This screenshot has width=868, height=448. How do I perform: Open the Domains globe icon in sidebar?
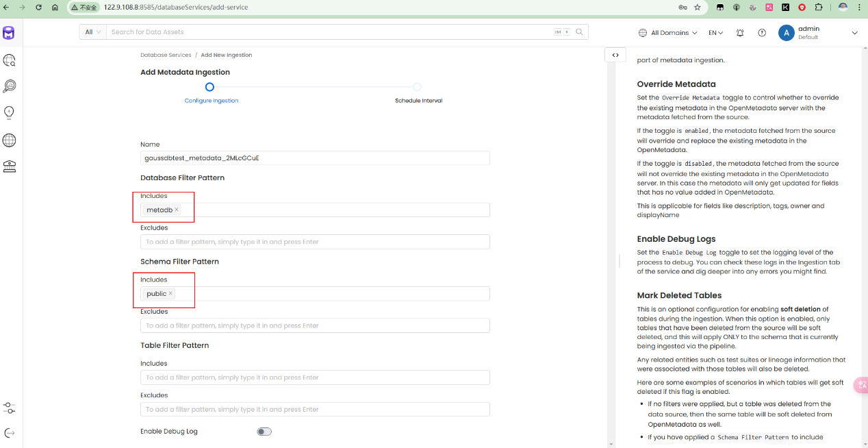coord(10,140)
